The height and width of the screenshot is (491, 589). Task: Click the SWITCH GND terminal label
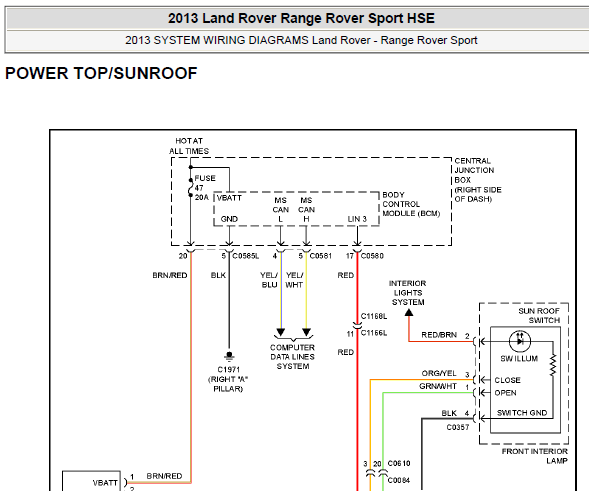[x=522, y=413]
